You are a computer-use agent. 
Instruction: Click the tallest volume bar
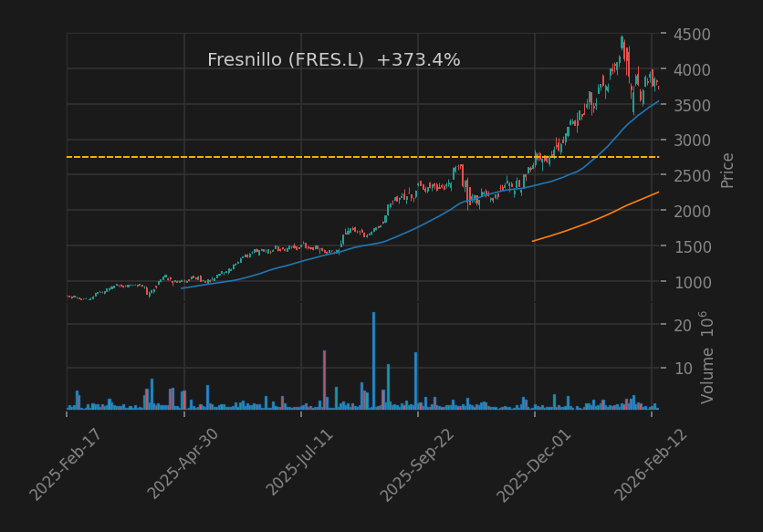click(x=373, y=360)
